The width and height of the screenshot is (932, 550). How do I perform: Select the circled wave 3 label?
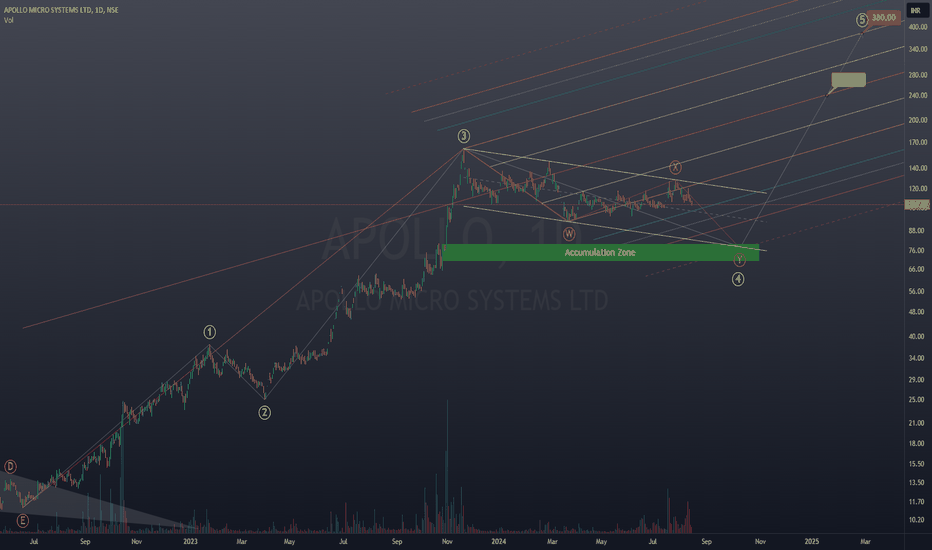tap(464, 136)
